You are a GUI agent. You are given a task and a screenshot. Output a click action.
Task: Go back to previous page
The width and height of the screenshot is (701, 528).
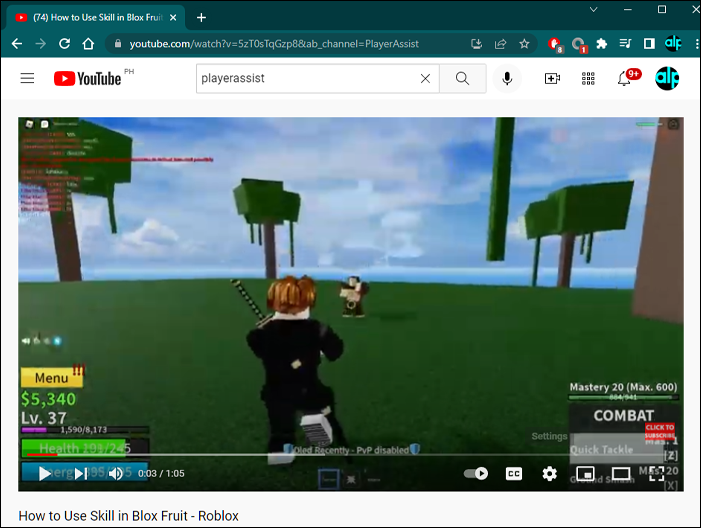17,44
